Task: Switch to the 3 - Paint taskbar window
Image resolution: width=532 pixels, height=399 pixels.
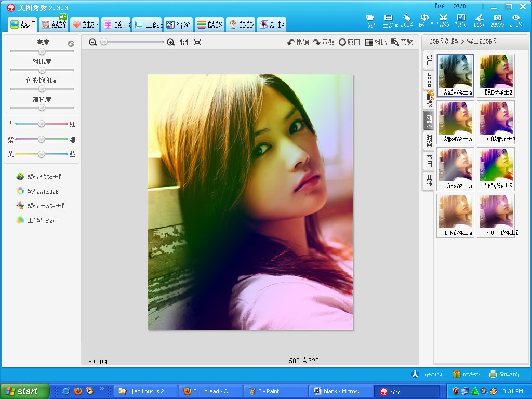Action: pyautogui.click(x=275, y=391)
